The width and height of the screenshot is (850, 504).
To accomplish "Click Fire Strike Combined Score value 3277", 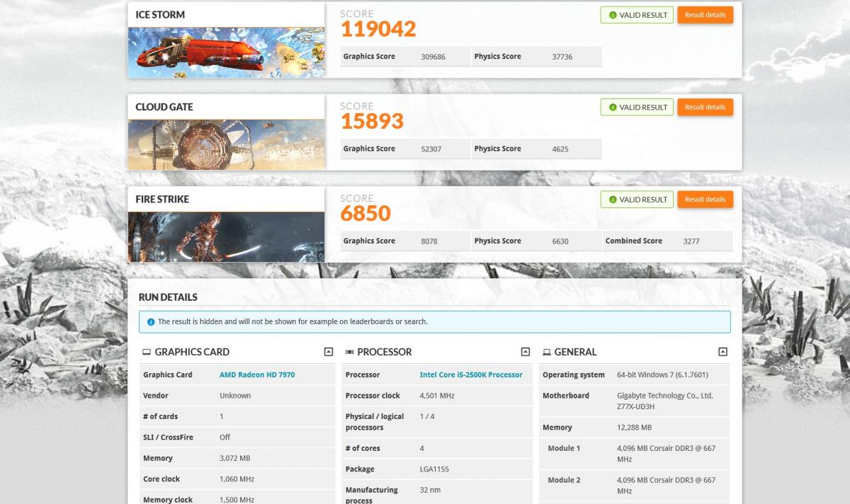I will pyautogui.click(x=691, y=241).
